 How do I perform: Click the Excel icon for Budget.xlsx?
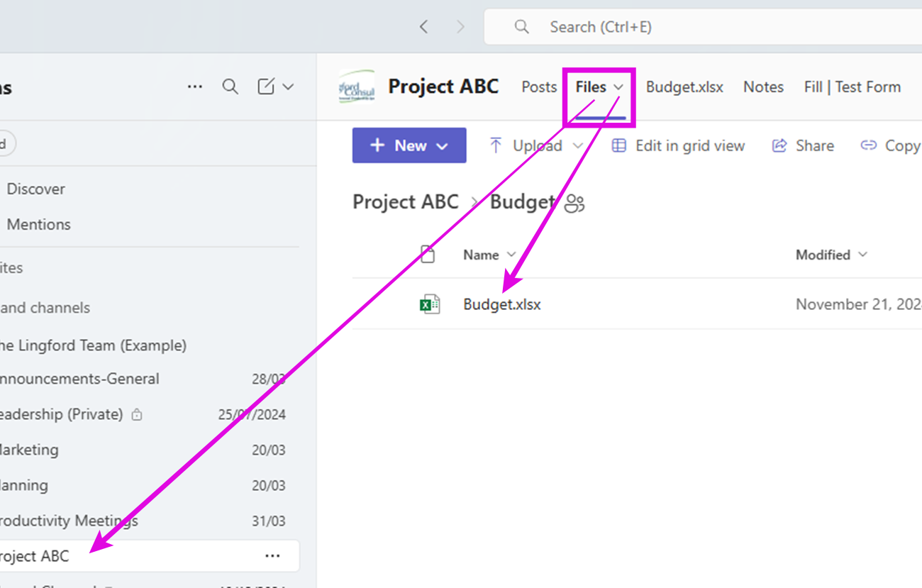(x=429, y=304)
